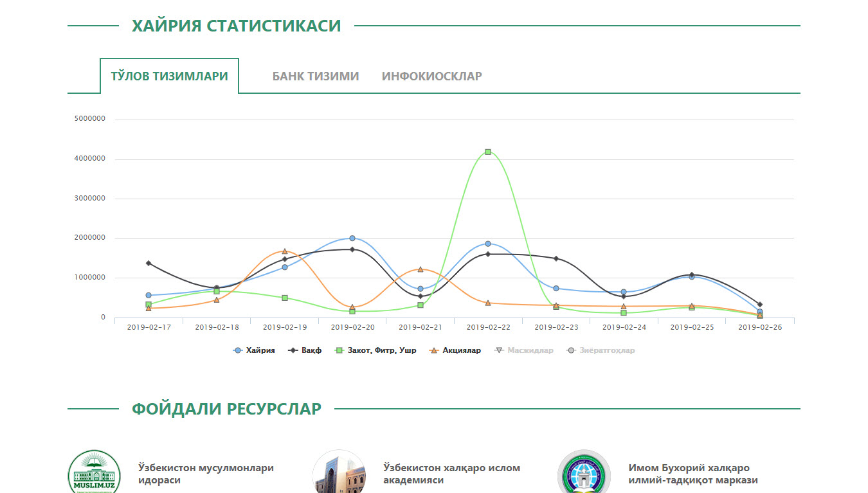The width and height of the screenshot is (868, 493).
Task: Click the Фойдали ресурслар heading
Action: coord(226,409)
